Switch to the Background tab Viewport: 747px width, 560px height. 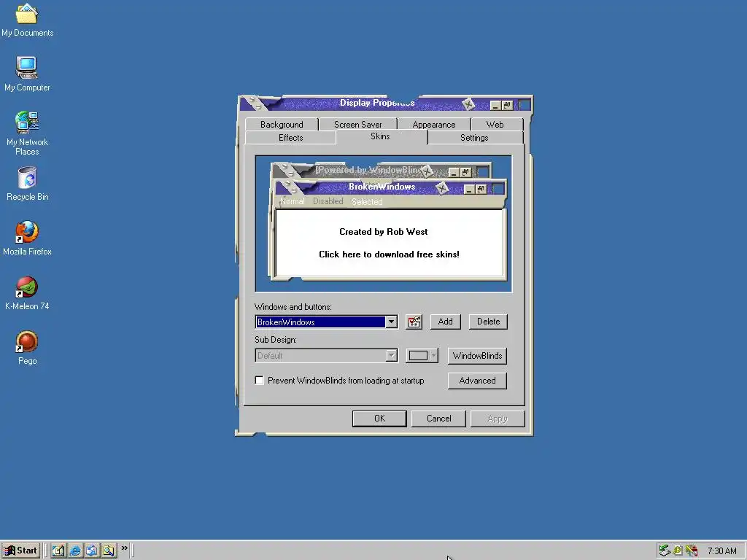point(282,124)
